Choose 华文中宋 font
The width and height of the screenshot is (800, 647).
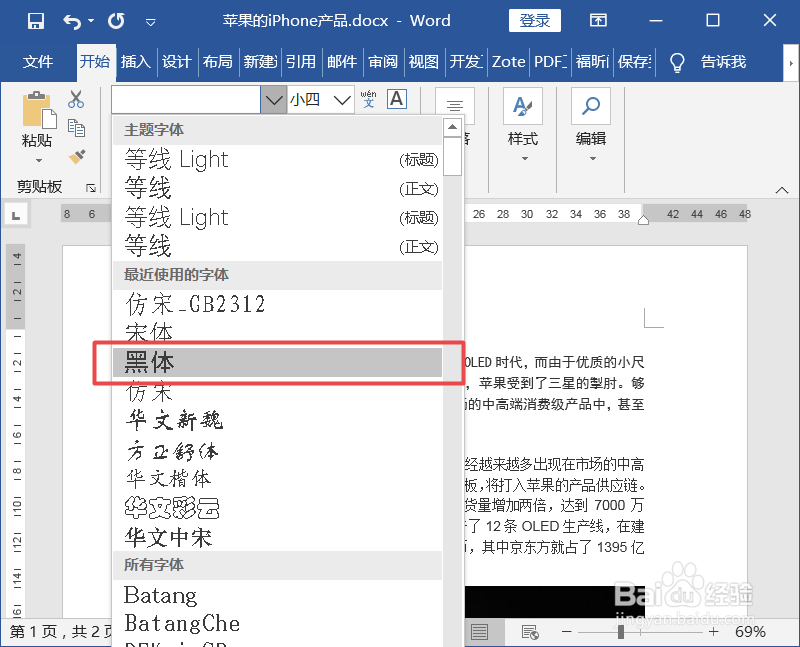coord(278,537)
